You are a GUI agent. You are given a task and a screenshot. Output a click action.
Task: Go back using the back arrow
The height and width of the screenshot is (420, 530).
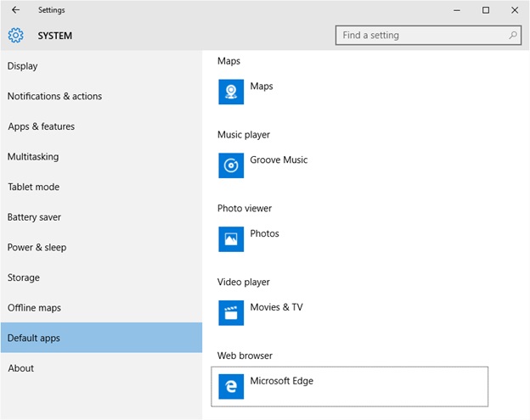[x=15, y=10]
